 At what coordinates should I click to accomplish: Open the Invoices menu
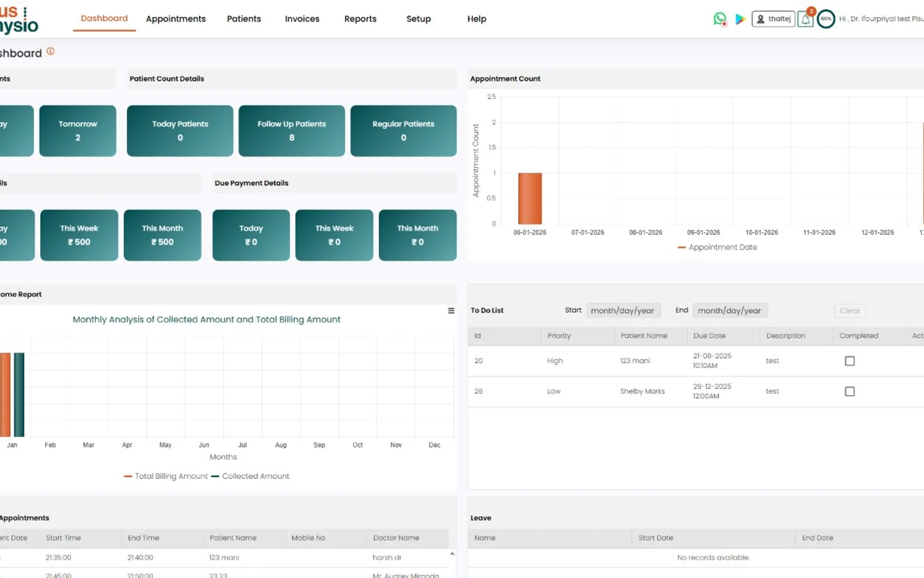[302, 19]
